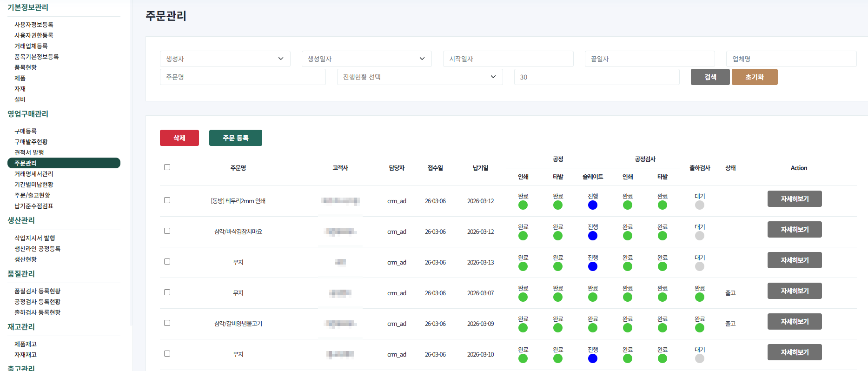The width and height of the screenshot is (868, 371).
Task: Click blue slate status dot in first row
Action: click(x=592, y=205)
